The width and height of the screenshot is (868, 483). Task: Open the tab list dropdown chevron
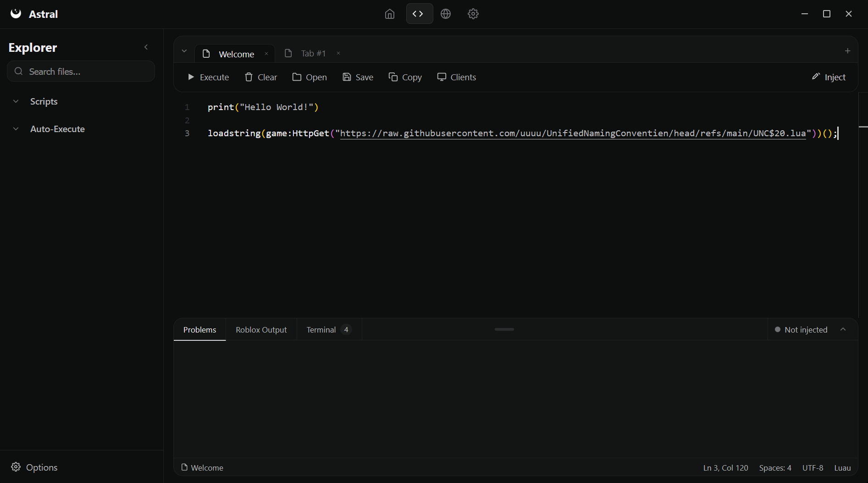(x=184, y=51)
